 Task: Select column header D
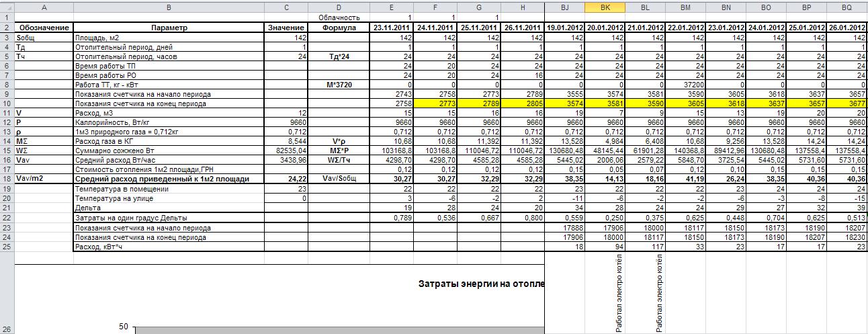coord(339,7)
